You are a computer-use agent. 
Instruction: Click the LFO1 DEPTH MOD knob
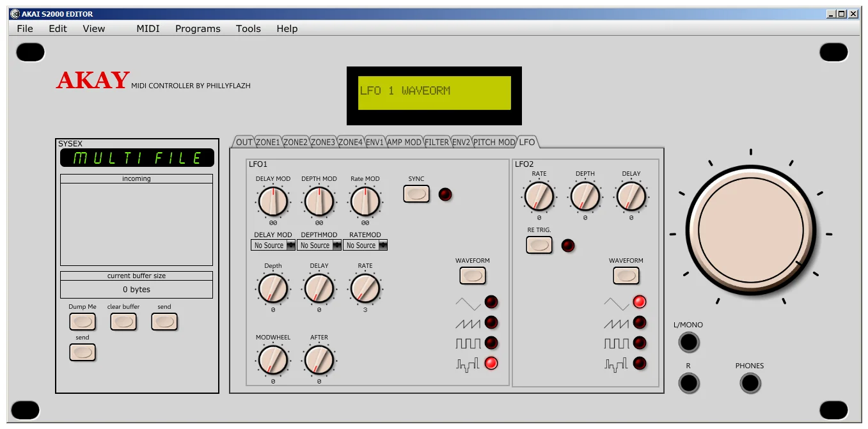[319, 201]
